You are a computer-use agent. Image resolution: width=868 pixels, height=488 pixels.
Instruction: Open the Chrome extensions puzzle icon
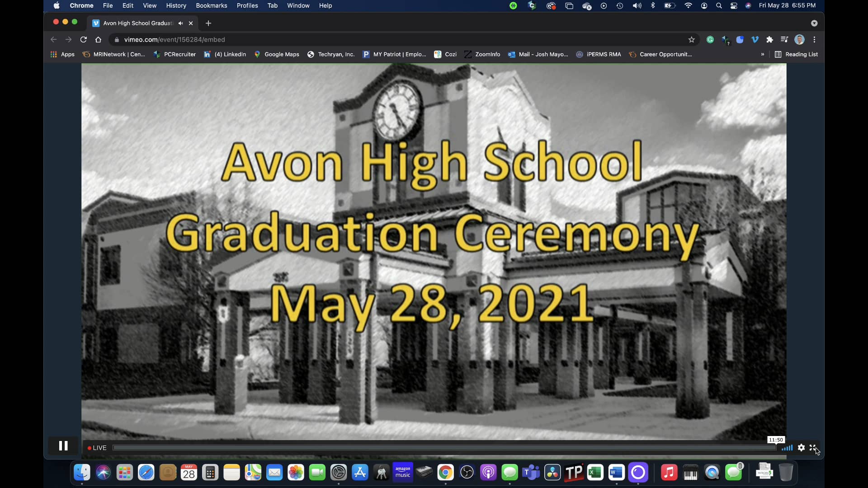click(x=769, y=40)
